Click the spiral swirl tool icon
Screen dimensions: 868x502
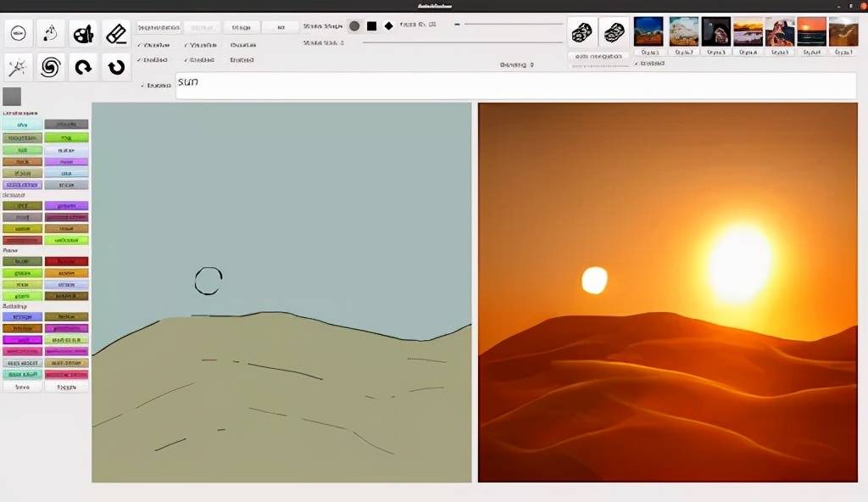click(x=51, y=66)
